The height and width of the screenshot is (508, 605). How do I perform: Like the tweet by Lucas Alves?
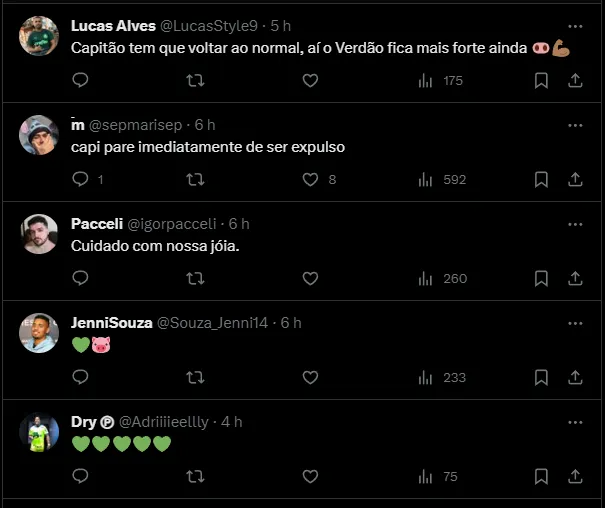click(x=310, y=81)
